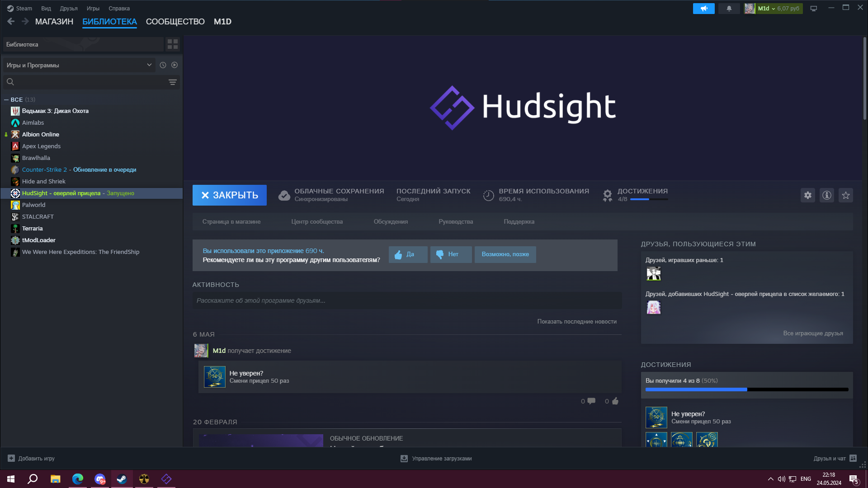Screen dimensions: 868x488
Task: Open File Explorer from taskbar
Action: [x=55, y=479]
